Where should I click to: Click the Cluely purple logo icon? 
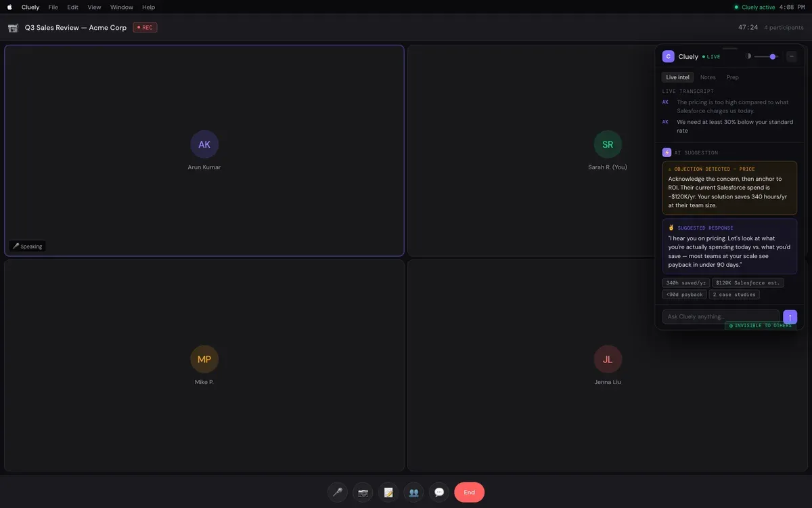(x=668, y=57)
